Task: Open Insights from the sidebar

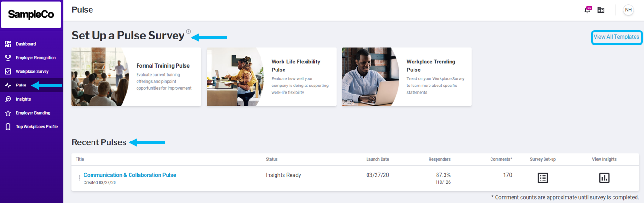Action: tap(23, 99)
